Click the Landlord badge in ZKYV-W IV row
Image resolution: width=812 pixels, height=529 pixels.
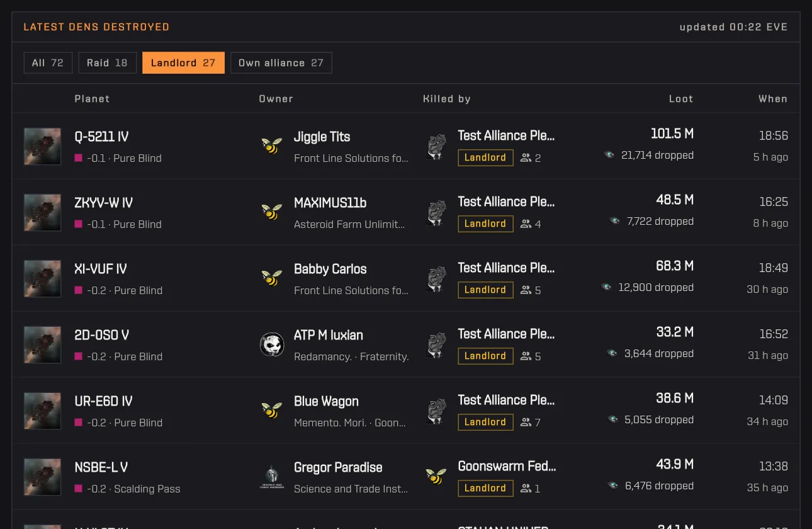[485, 224]
